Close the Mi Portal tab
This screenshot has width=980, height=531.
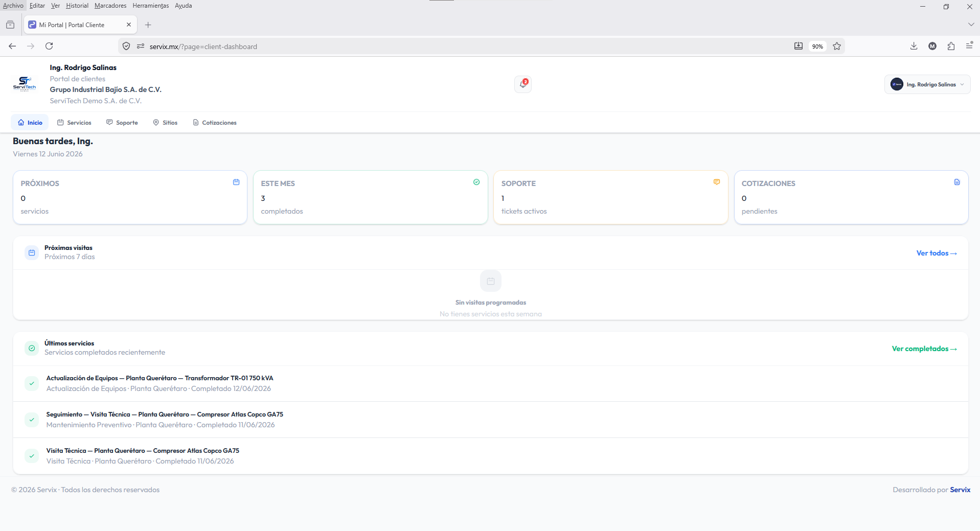tap(129, 25)
